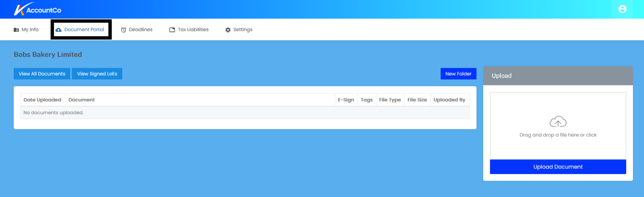Open the Settings tab
The image size is (644, 197).
point(239,30)
